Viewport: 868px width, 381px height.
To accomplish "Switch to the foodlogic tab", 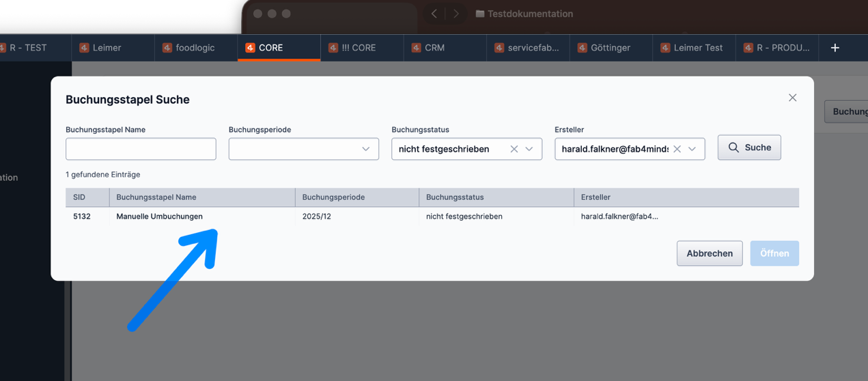I will (195, 48).
